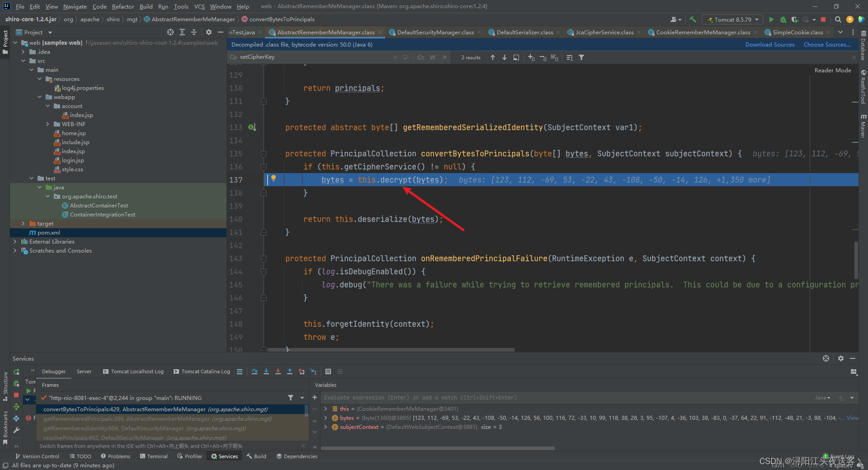Open the VCS menu
The width and height of the screenshot is (868, 470).
199,6
